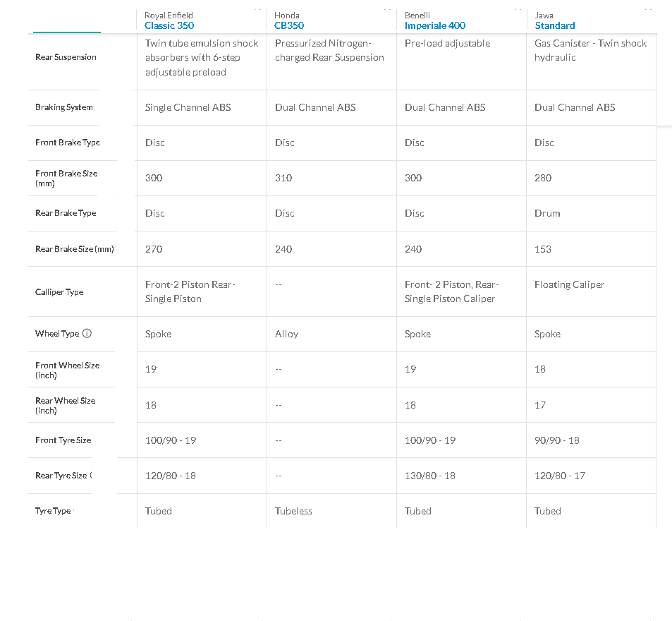Click the Royal Enfield brand name
Screen dimensions: 672x621
(x=169, y=15)
